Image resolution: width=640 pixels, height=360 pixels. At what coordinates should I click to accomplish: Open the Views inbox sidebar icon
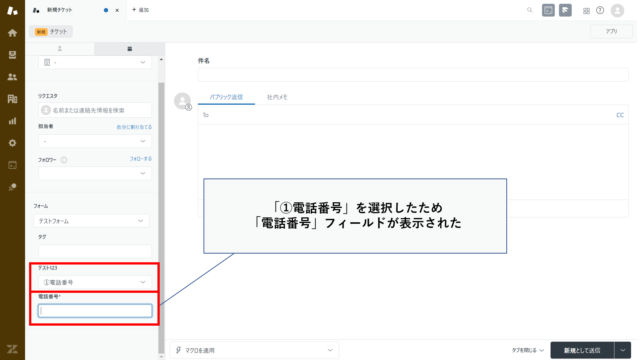pos(12,55)
